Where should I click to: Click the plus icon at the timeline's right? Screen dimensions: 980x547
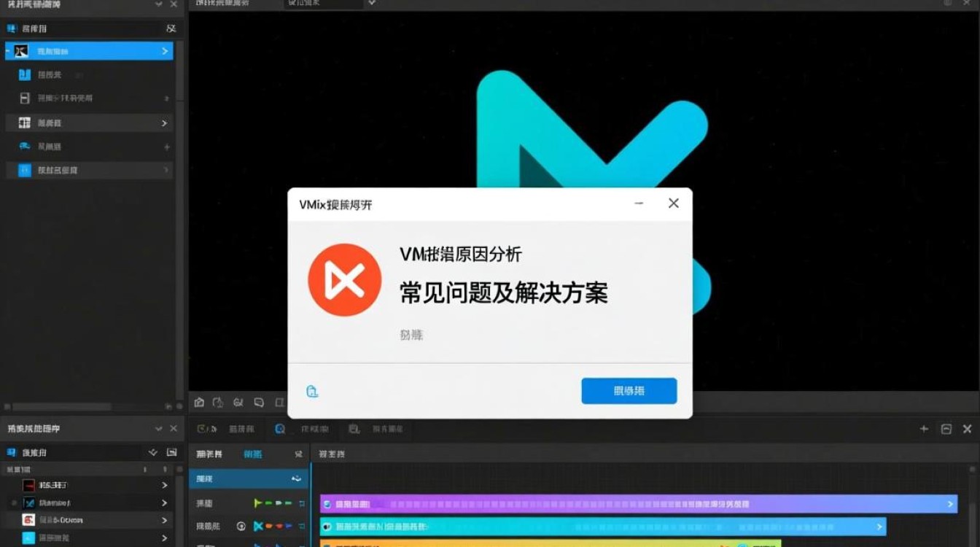click(924, 429)
